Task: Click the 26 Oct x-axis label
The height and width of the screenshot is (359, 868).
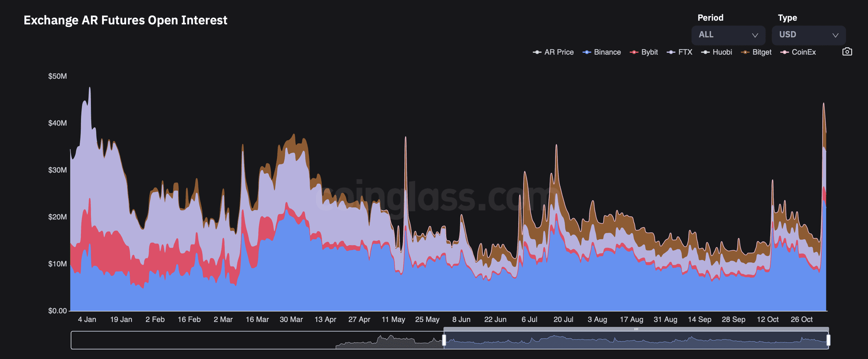Action: [802, 319]
